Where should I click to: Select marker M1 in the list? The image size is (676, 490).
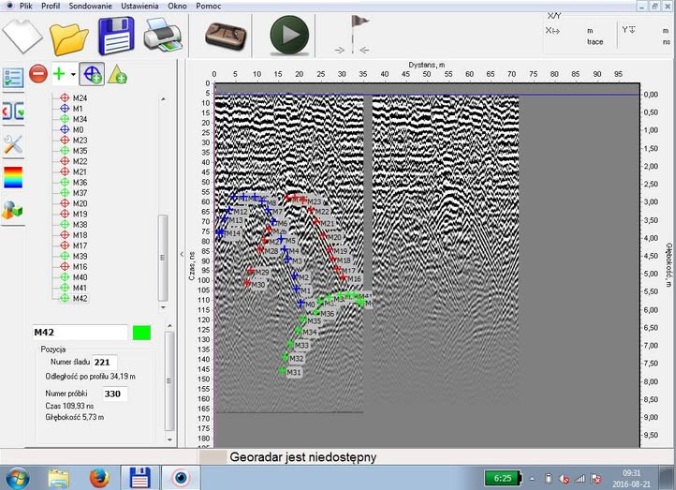coord(78,109)
